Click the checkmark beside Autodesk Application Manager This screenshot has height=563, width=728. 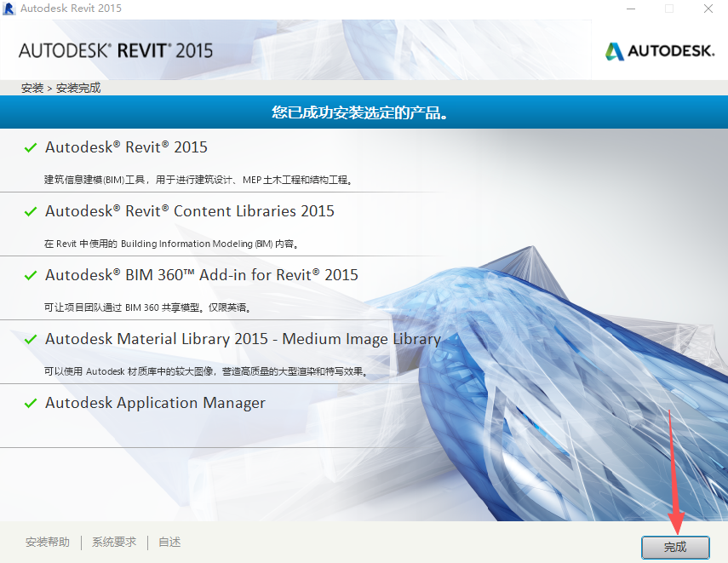click(x=31, y=403)
